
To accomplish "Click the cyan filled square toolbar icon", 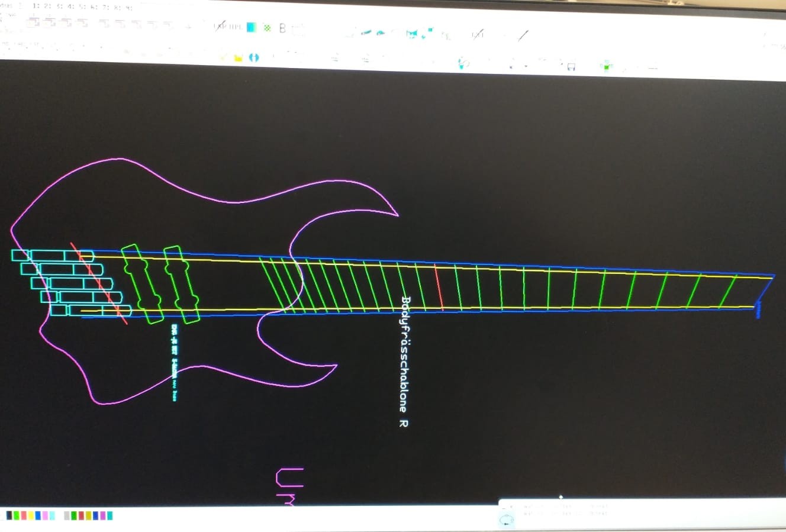I will [252, 27].
